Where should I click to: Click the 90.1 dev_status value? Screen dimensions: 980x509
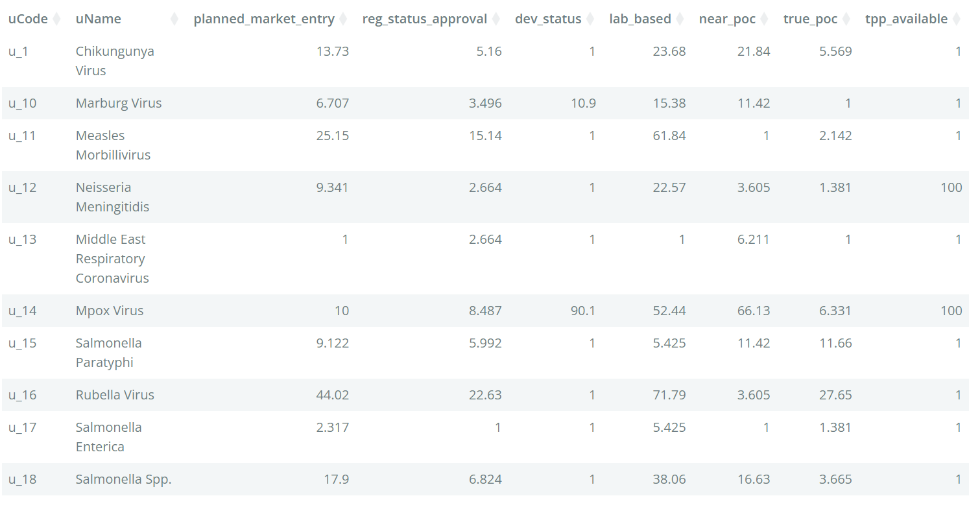point(583,311)
